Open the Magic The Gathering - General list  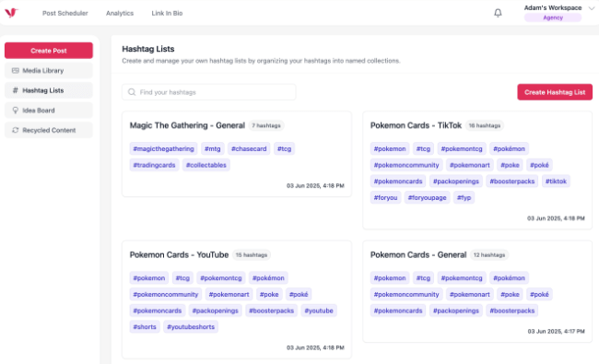[187, 125]
